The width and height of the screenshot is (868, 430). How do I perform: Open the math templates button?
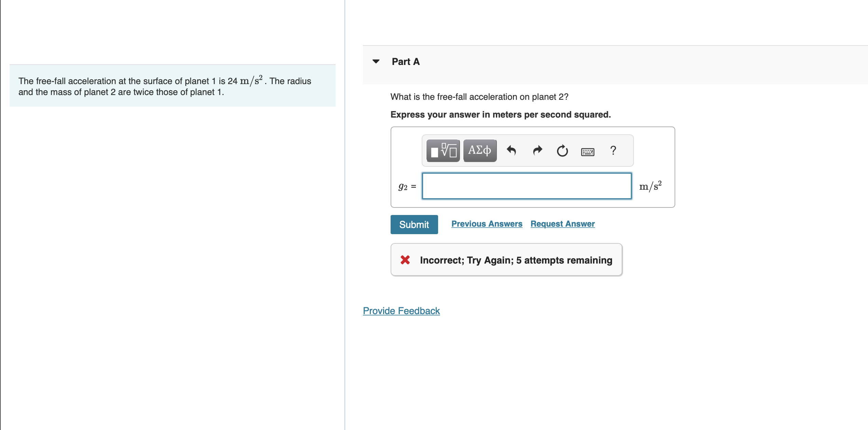[443, 150]
